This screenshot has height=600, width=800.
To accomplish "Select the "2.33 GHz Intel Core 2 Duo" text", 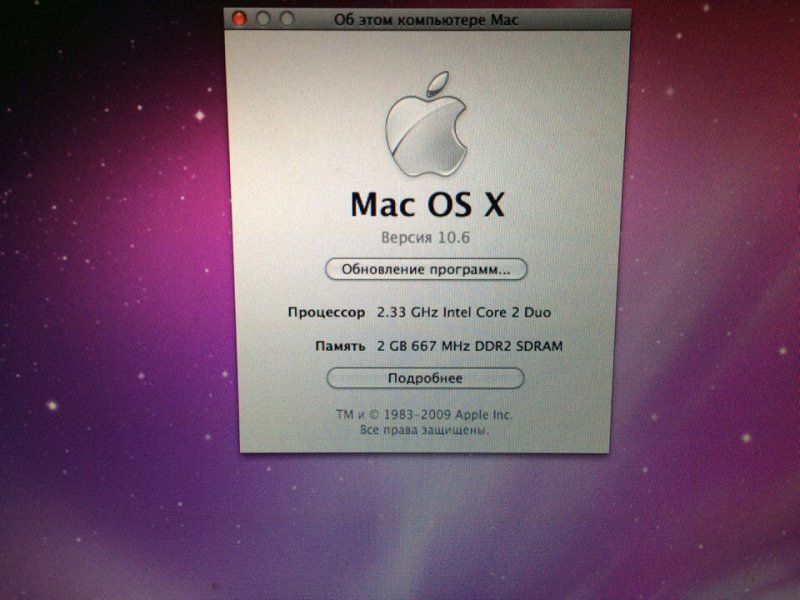I will (463, 312).
